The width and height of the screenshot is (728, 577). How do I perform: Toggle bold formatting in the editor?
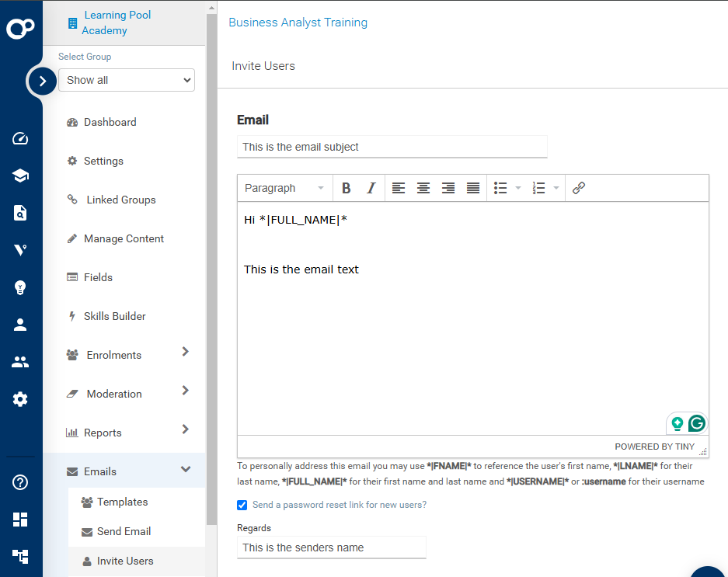[x=347, y=188]
